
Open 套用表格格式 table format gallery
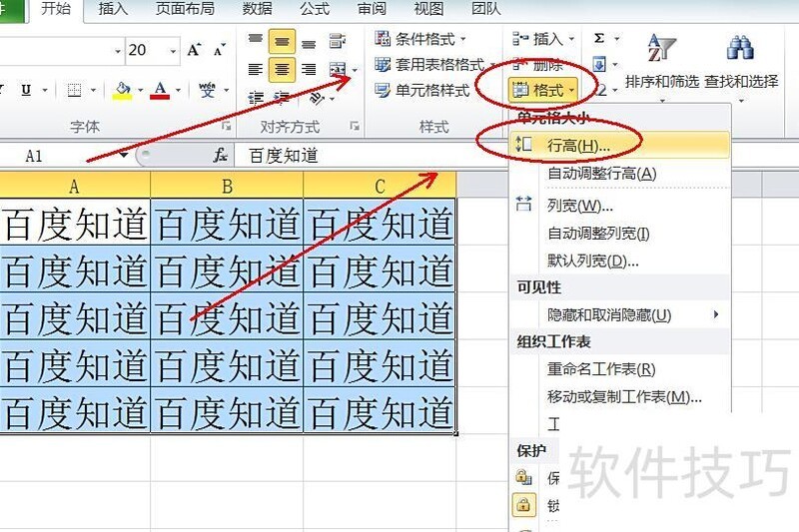(x=434, y=65)
